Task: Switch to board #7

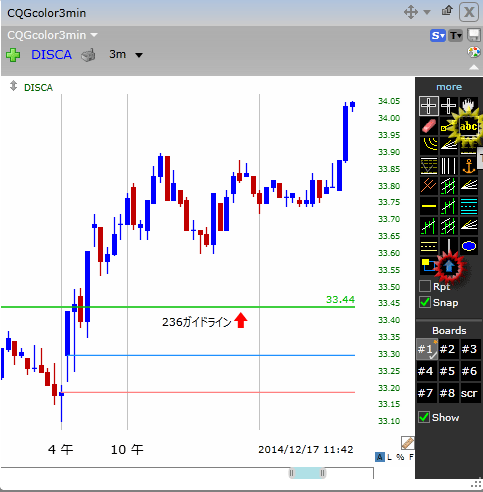Action: pos(426,393)
